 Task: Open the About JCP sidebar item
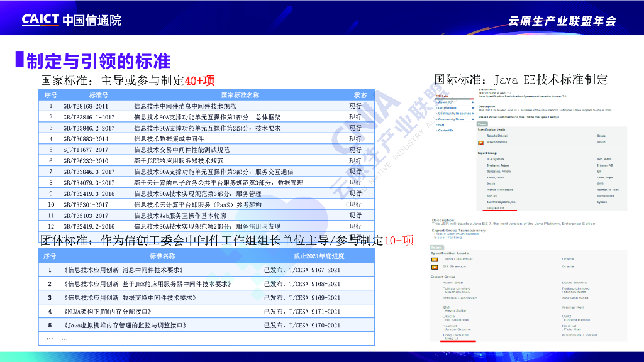coord(446,102)
